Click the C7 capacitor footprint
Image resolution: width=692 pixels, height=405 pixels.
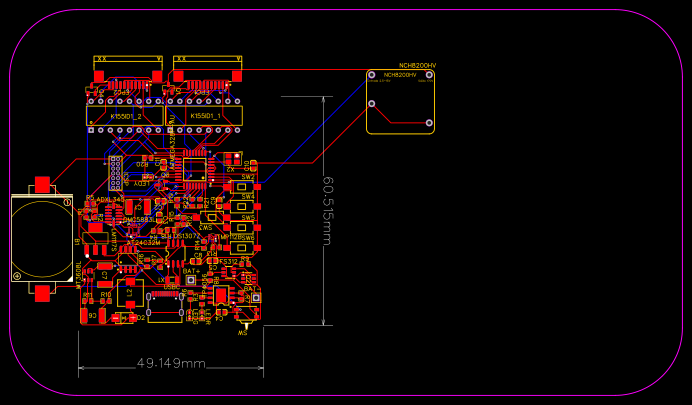coord(105,275)
